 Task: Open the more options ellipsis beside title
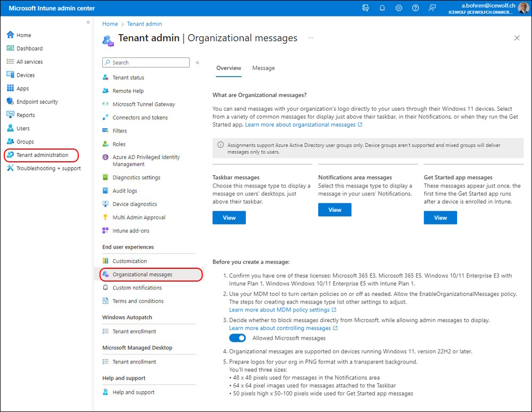click(311, 38)
